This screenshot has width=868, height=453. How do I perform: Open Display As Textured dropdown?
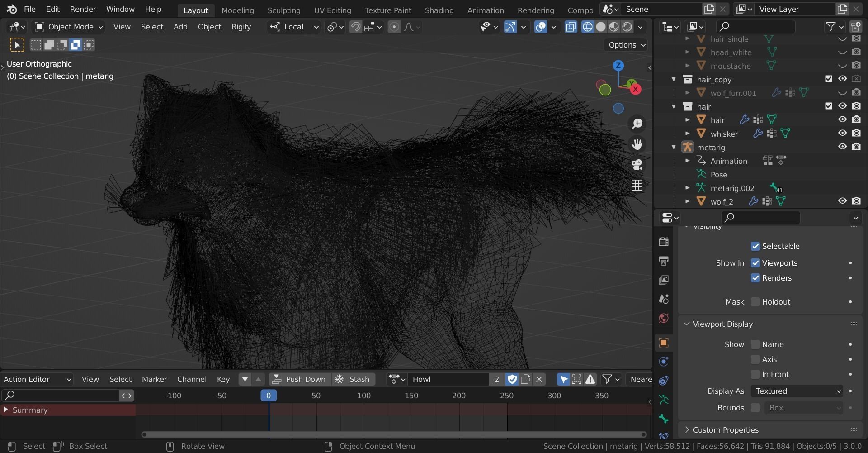pyautogui.click(x=797, y=391)
